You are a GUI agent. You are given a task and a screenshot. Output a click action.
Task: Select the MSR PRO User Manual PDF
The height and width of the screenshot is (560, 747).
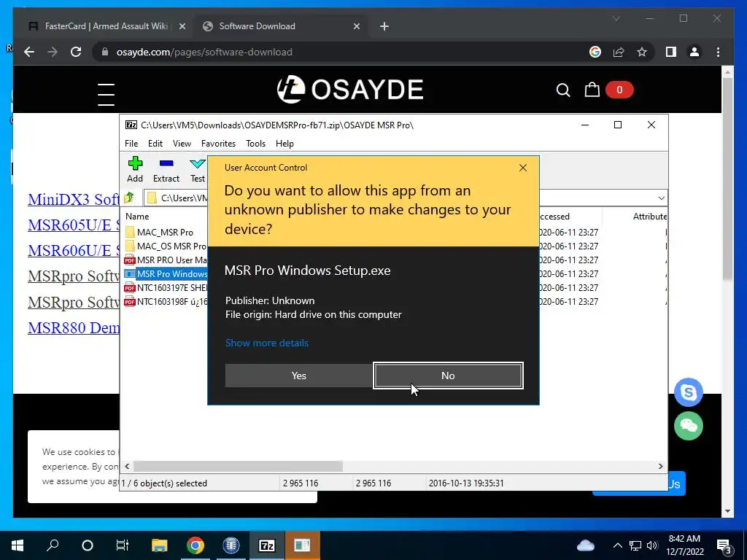coord(165,260)
